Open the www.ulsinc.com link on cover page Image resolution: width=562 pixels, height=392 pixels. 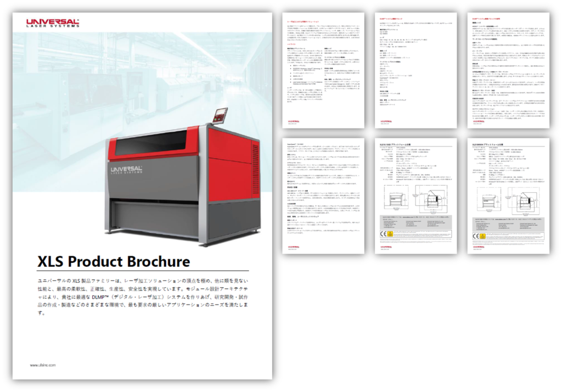[43, 365]
